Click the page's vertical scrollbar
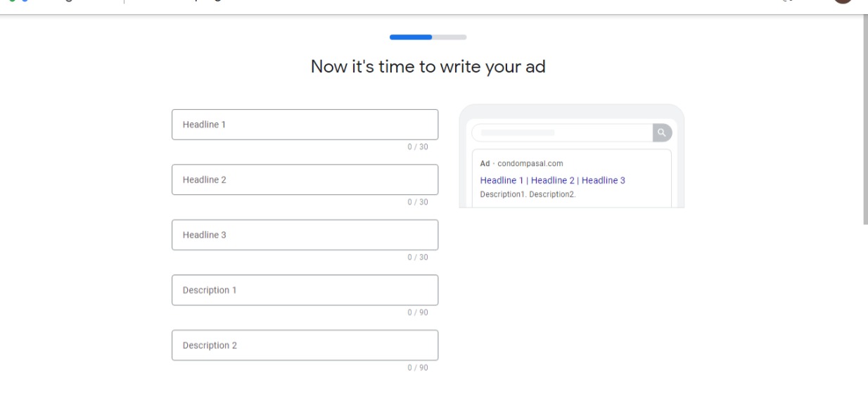 coord(865,120)
